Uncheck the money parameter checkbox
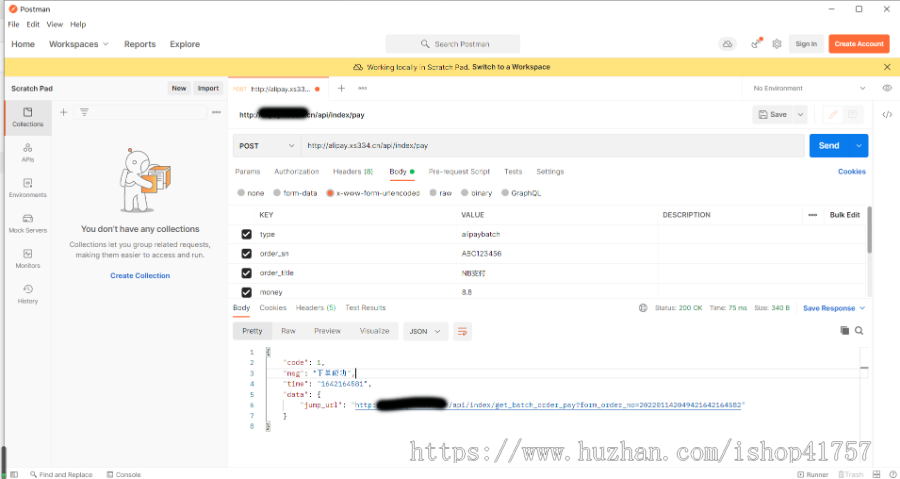The image size is (900, 479). point(247,293)
